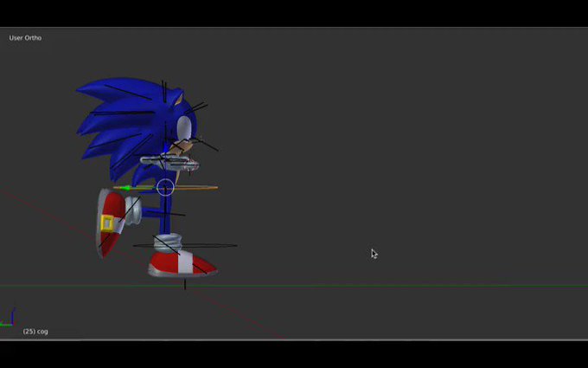The height and width of the screenshot is (368, 588).
Task: Click Sonic's white eye
Action: click(x=183, y=127)
